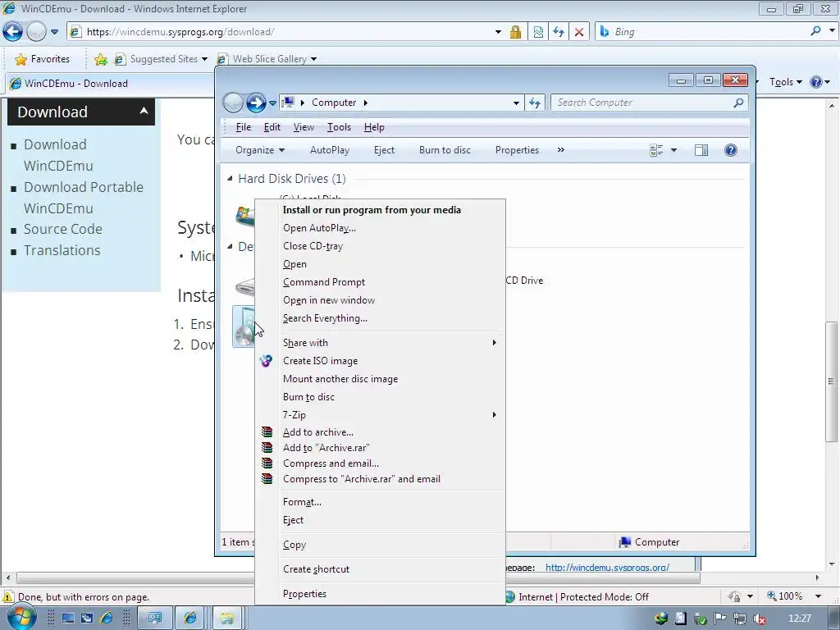Open the File menu in Explorer
The width and height of the screenshot is (840, 630).
pos(243,127)
